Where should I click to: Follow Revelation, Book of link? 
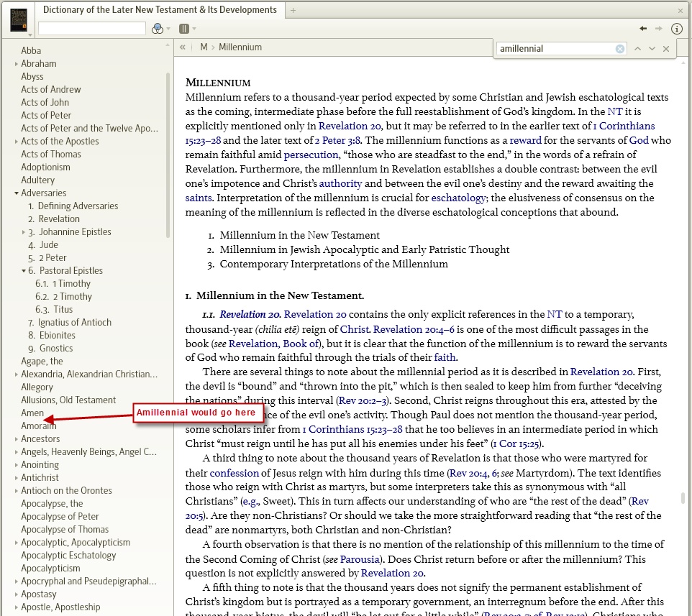click(273, 344)
